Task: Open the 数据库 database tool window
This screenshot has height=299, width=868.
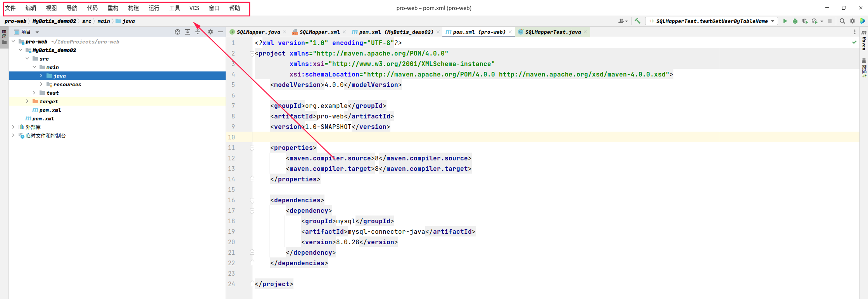Action: tap(864, 68)
